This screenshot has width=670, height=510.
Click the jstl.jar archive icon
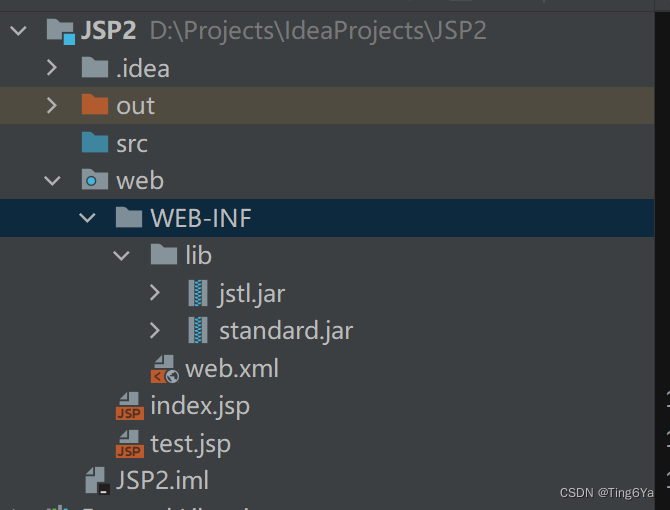click(198, 293)
